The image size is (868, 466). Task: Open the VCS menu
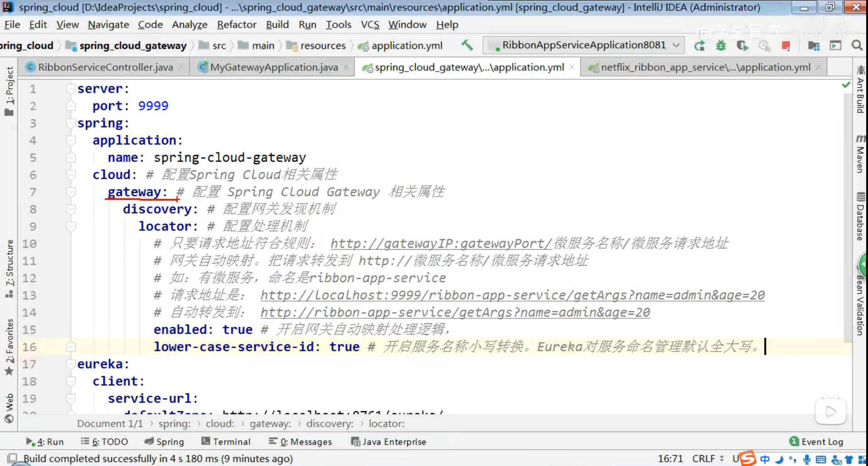point(370,24)
